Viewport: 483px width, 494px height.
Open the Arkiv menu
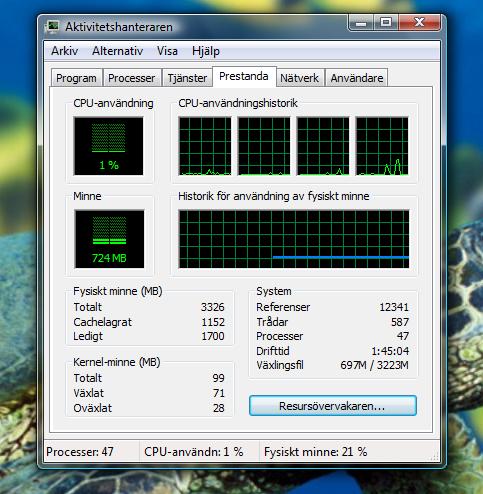click(65, 51)
